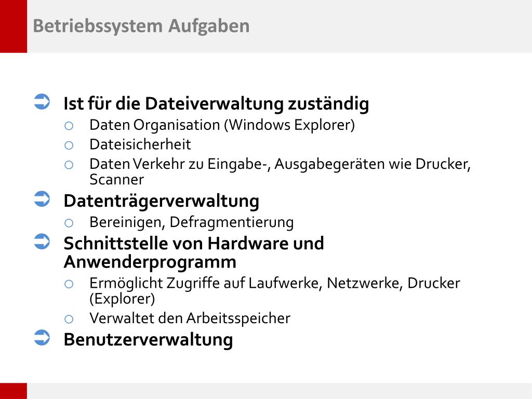Click circle bullet next to Daten Verkehr line

(69, 165)
